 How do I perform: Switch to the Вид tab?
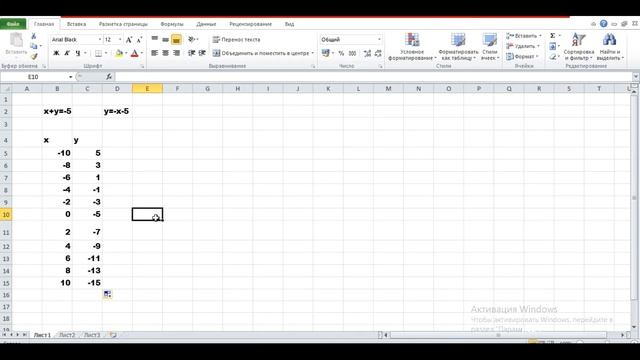pyautogui.click(x=289, y=24)
